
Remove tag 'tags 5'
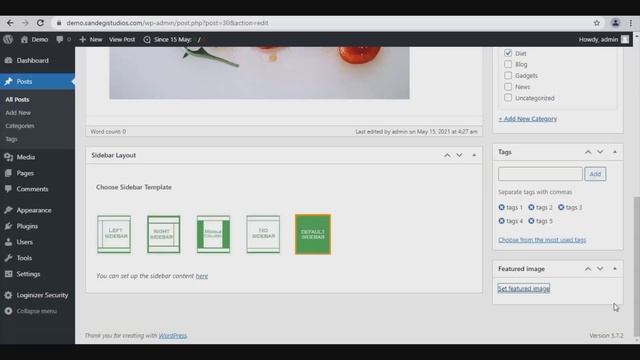(531, 221)
